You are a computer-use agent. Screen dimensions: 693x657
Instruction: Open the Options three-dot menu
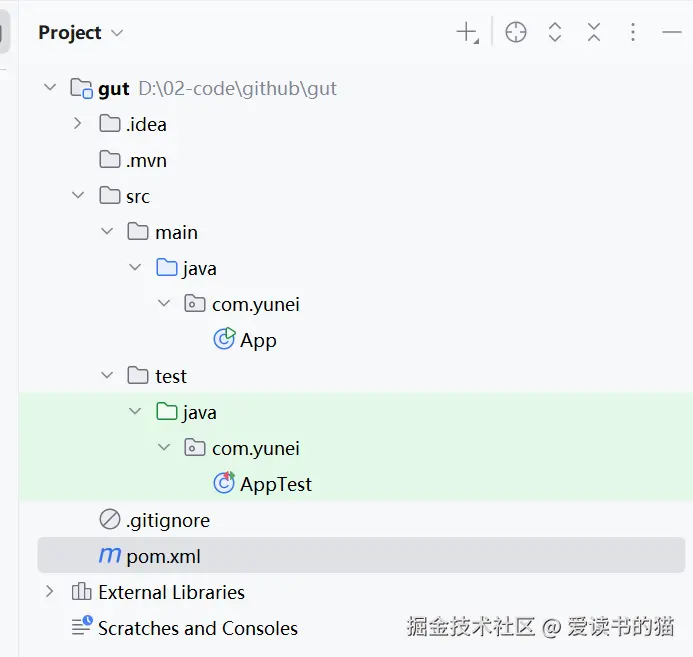point(633,32)
